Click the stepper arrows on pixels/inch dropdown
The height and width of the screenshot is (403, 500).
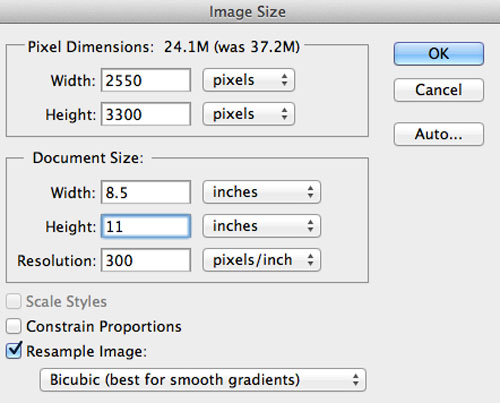click(x=310, y=260)
